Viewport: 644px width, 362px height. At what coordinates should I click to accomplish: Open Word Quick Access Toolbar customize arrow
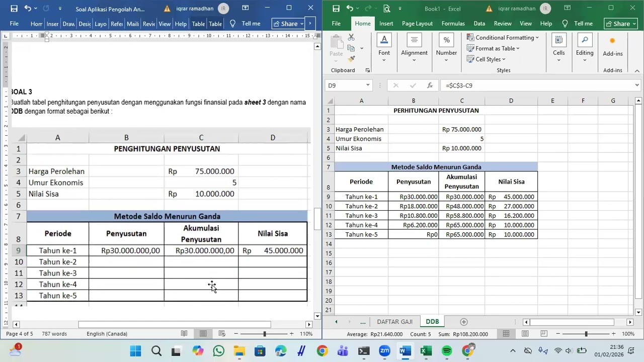(60, 9)
